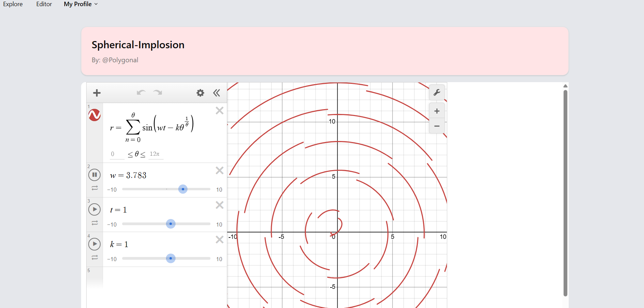This screenshot has width=644, height=308.
Task: Select the k = 1 expression
Action: pyautogui.click(x=119, y=244)
